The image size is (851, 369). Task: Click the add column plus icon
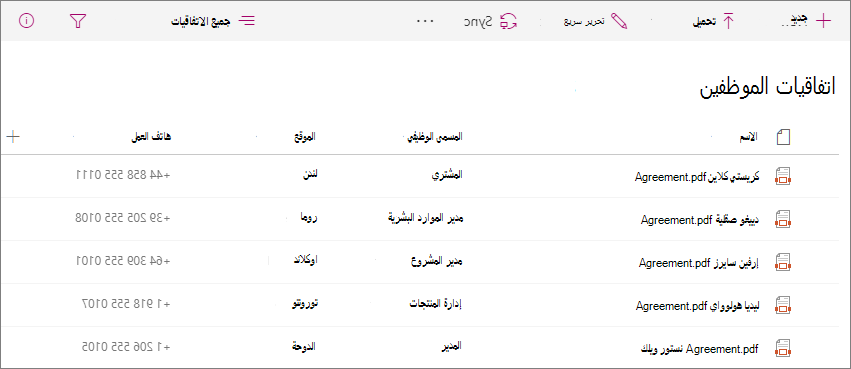click(x=13, y=137)
